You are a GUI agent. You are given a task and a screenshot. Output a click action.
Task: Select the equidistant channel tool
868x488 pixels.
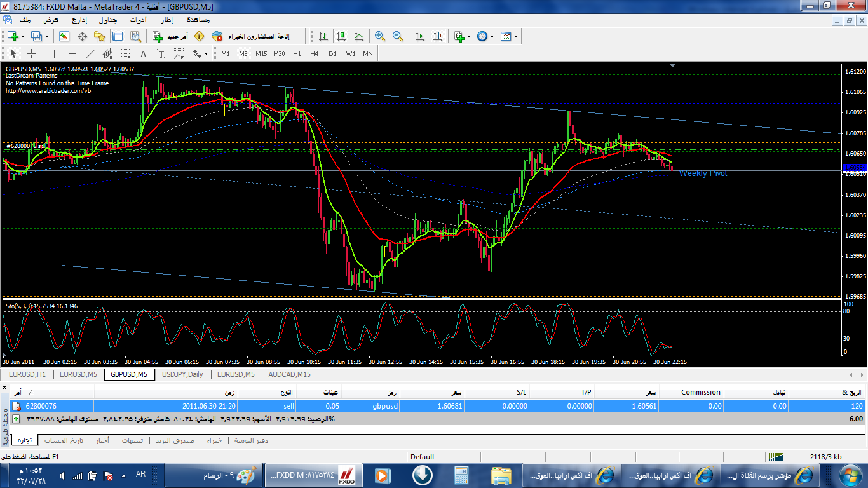(x=108, y=53)
